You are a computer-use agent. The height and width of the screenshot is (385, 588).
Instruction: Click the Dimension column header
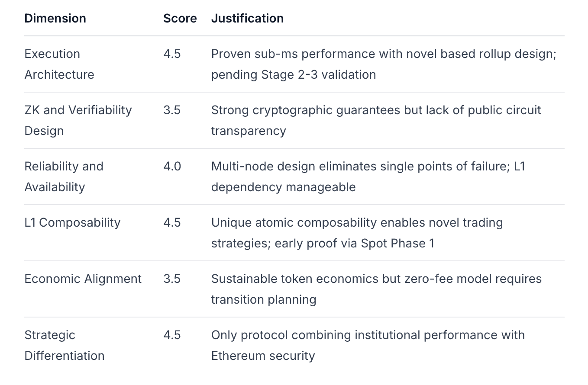(x=55, y=18)
